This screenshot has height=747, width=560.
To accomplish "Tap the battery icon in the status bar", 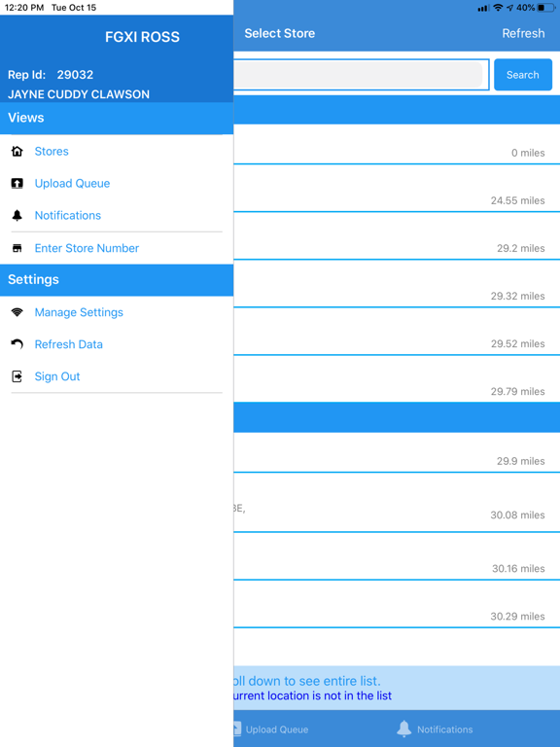I will [546, 8].
